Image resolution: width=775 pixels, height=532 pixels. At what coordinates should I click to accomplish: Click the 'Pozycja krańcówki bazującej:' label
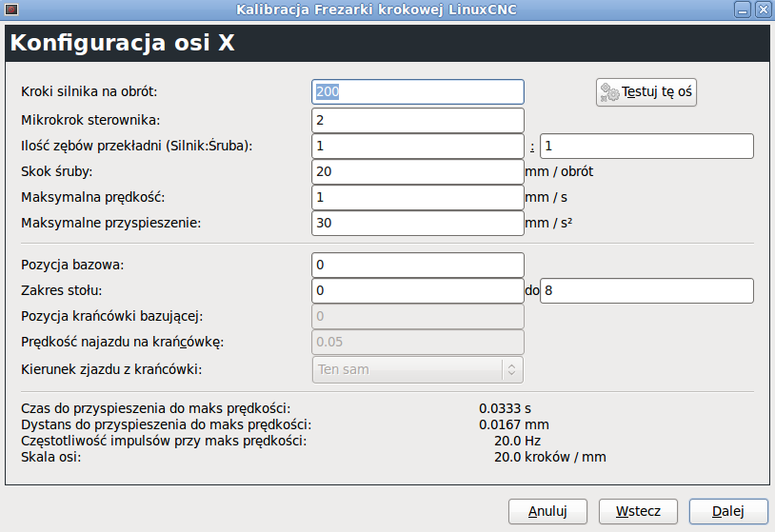pos(112,316)
